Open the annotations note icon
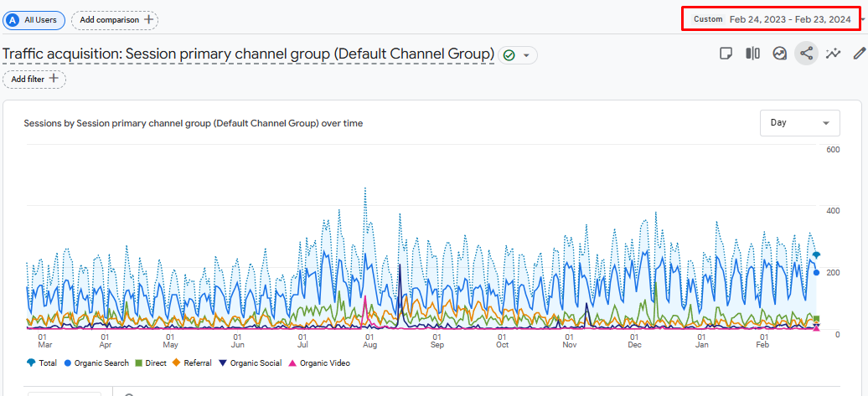The height and width of the screenshot is (396, 868). click(x=726, y=54)
